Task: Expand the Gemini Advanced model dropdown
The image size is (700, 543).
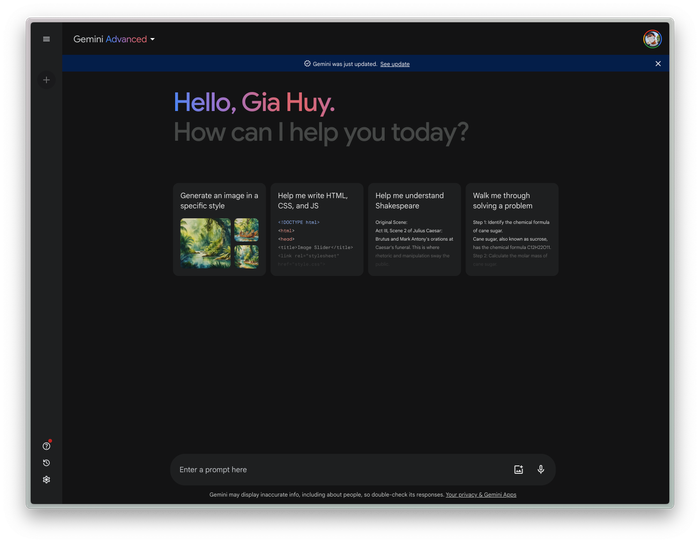Action: (x=114, y=39)
